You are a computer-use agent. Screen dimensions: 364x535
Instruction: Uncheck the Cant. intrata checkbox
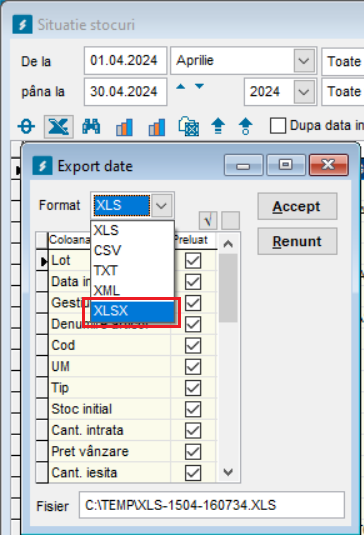193,431
